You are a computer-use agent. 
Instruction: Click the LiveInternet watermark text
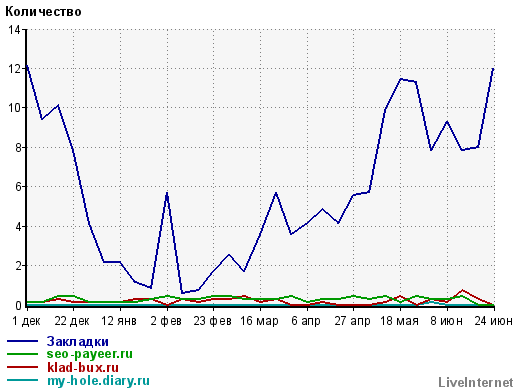[x=475, y=382]
